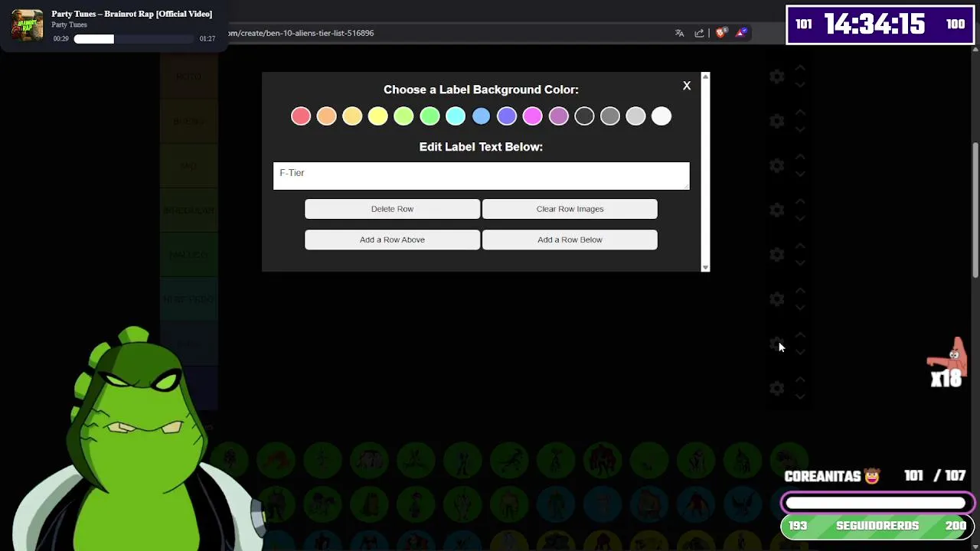This screenshot has width=980, height=551.
Task: Click the tiermaker URL in the address bar
Action: click(300, 33)
